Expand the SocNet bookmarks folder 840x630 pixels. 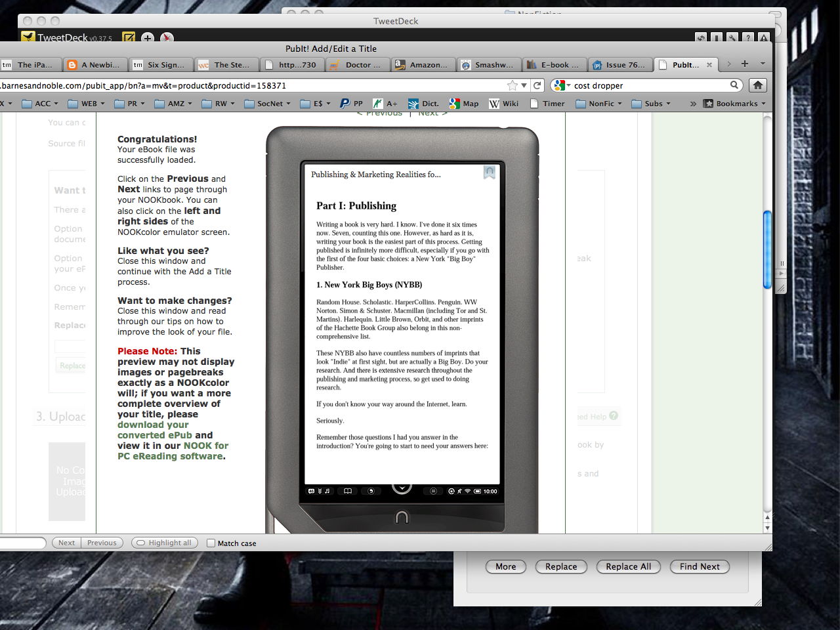pos(267,104)
